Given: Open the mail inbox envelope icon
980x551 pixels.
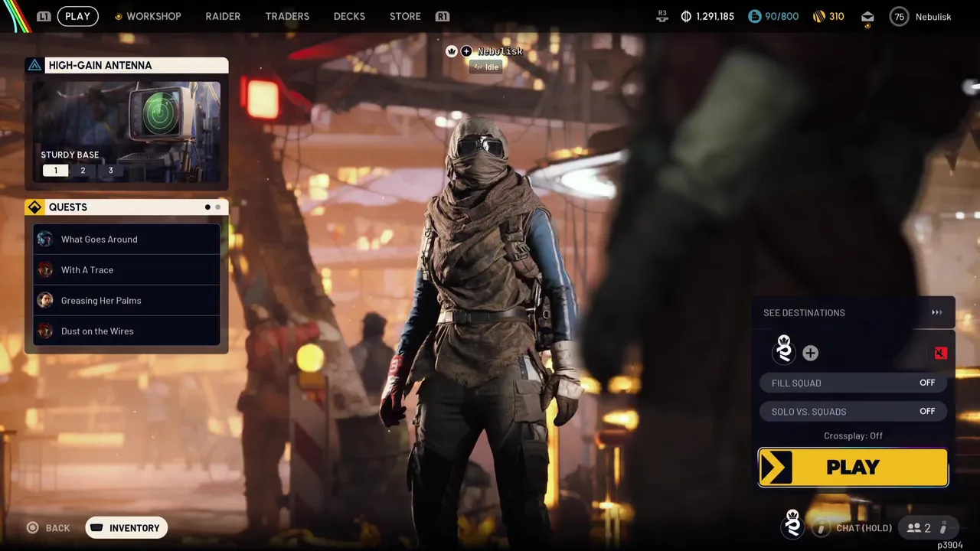Looking at the screenshot, I should coord(867,16).
